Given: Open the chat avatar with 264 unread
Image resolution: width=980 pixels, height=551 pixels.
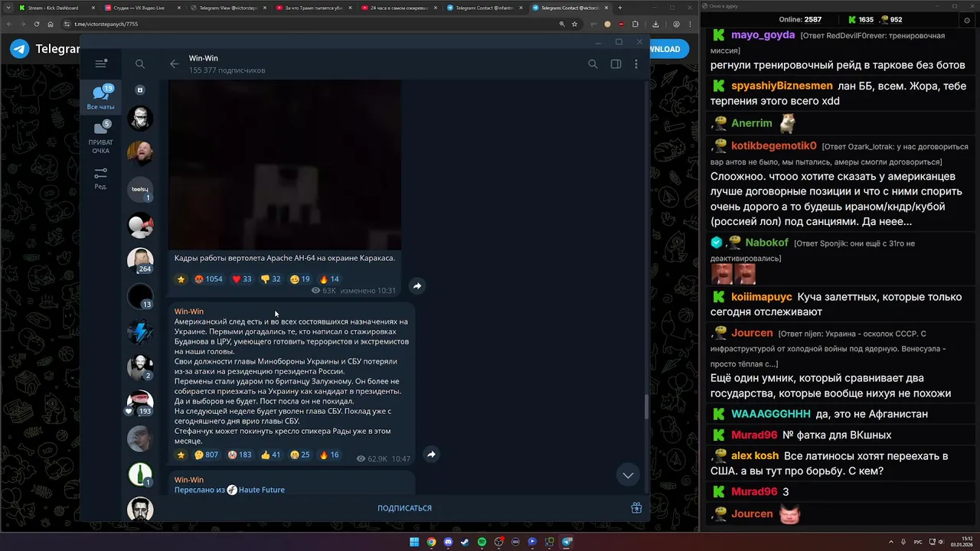Looking at the screenshot, I should 140,260.
